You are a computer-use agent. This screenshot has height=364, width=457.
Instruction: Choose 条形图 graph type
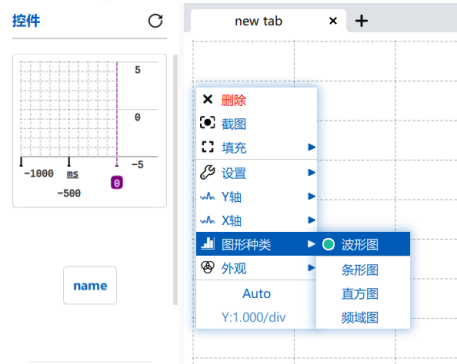pyautogui.click(x=360, y=270)
